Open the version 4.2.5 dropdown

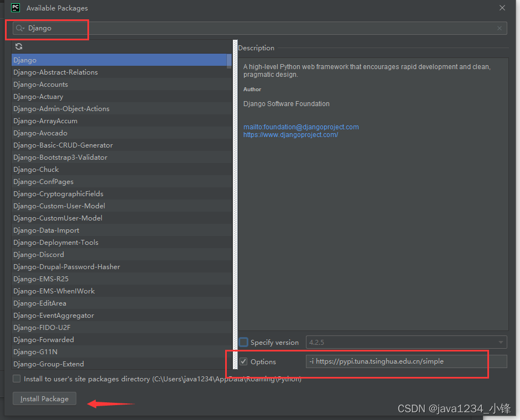click(x=406, y=342)
